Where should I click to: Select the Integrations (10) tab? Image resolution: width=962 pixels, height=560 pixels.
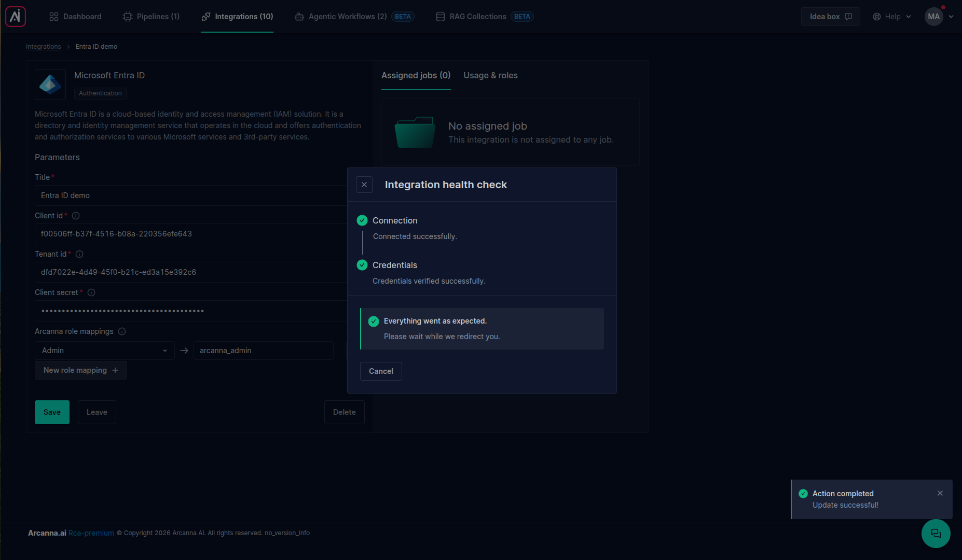237,17
